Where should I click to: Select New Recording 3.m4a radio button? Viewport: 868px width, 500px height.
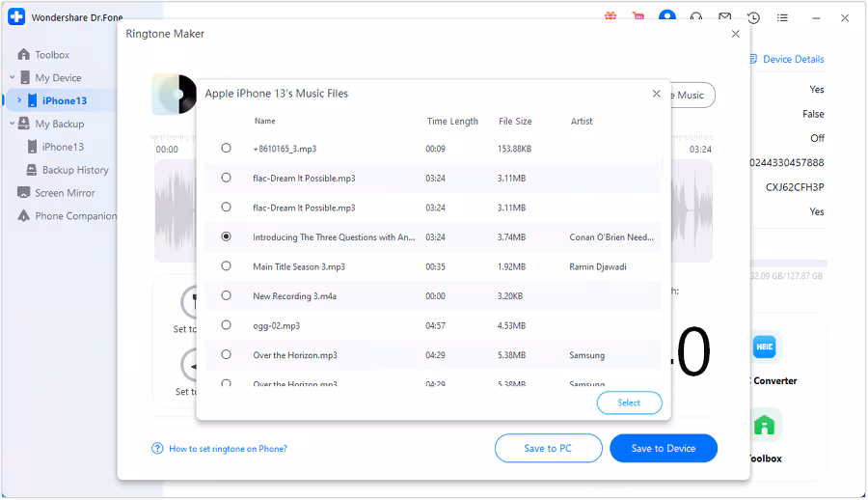[226, 295]
